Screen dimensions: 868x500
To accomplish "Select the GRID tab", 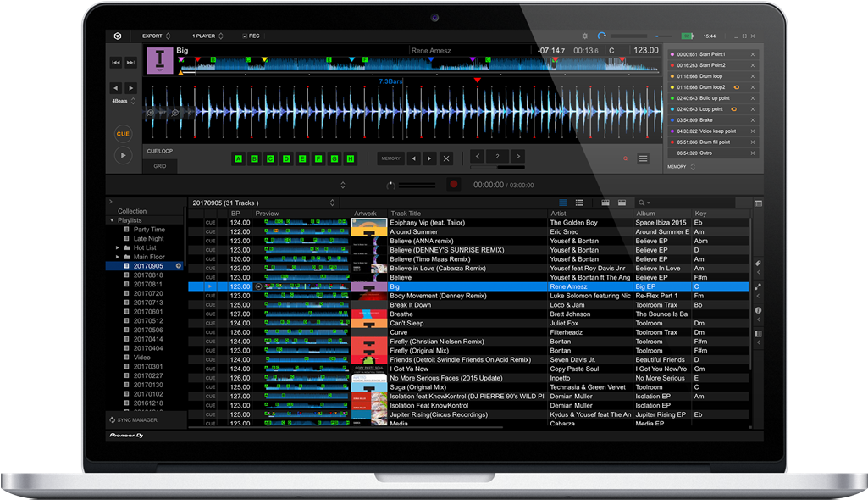I will (x=160, y=166).
